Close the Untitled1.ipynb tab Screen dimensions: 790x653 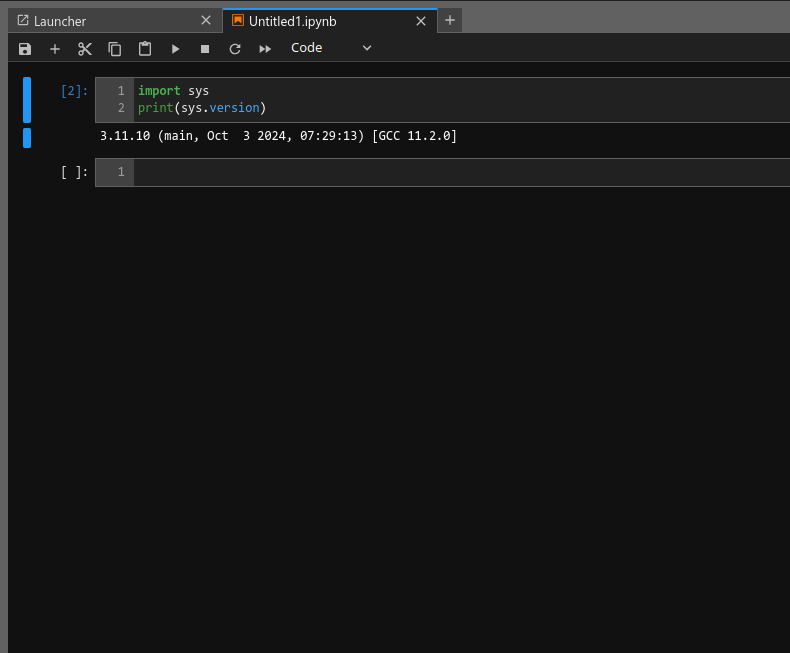click(421, 20)
